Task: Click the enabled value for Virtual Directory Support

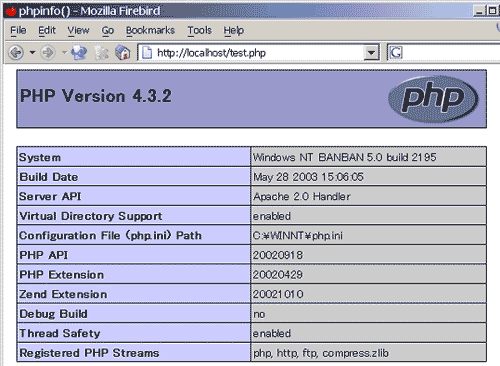Action: tap(272, 216)
